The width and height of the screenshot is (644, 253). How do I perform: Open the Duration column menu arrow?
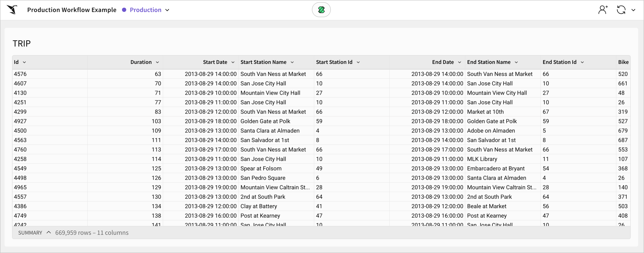[157, 62]
